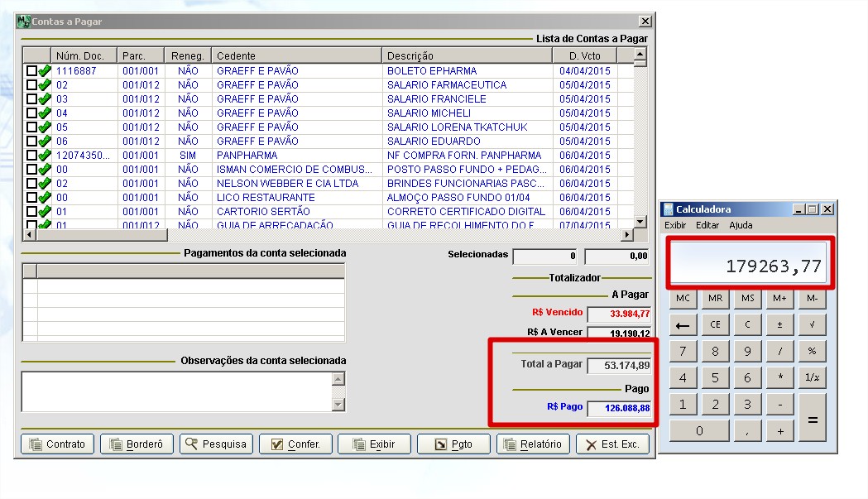Open the Editar menu in Calculadora

tap(707, 225)
